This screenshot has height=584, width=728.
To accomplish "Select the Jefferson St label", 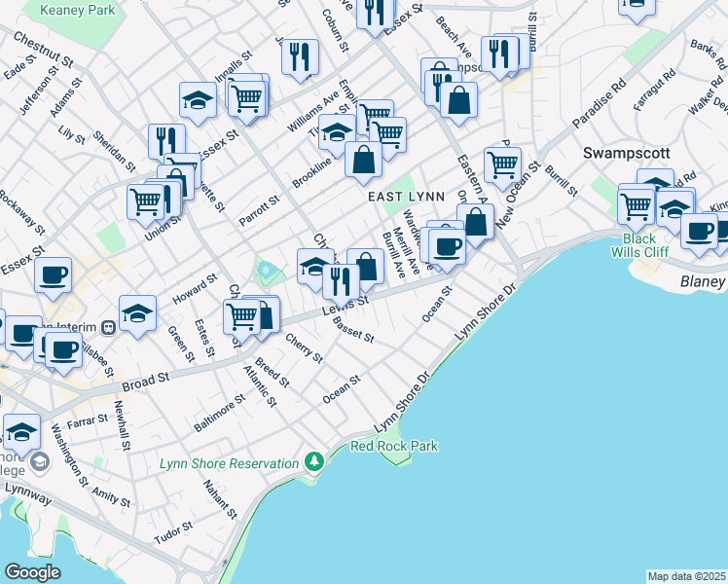I will (39, 91).
